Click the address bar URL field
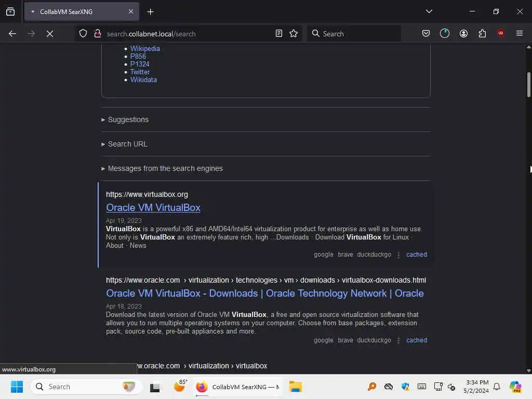 tap(188, 34)
